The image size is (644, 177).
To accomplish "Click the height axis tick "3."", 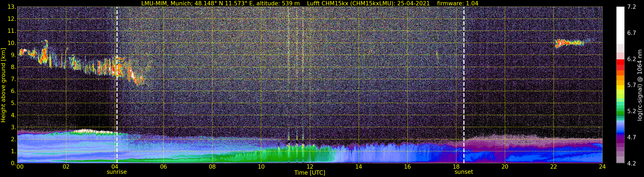I will click(13, 127).
